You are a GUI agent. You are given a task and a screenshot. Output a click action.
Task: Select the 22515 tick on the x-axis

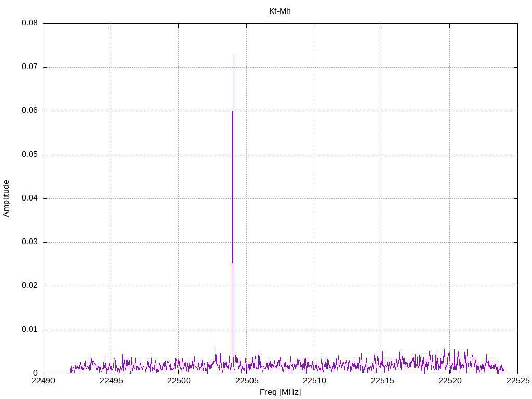[x=382, y=381]
